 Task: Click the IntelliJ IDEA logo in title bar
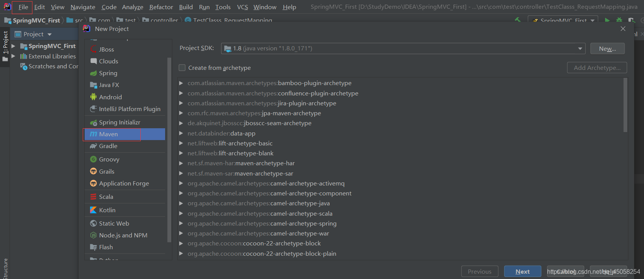coord(7,6)
